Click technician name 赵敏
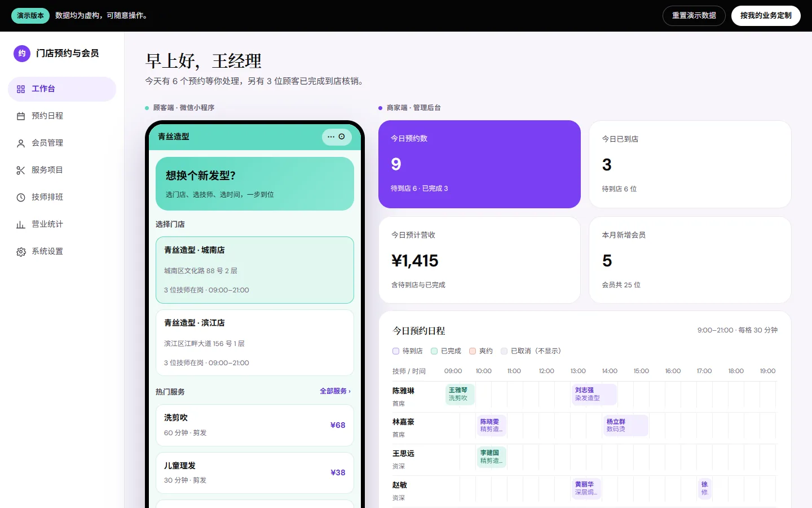Image resolution: width=812 pixels, height=508 pixels. click(400, 485)
